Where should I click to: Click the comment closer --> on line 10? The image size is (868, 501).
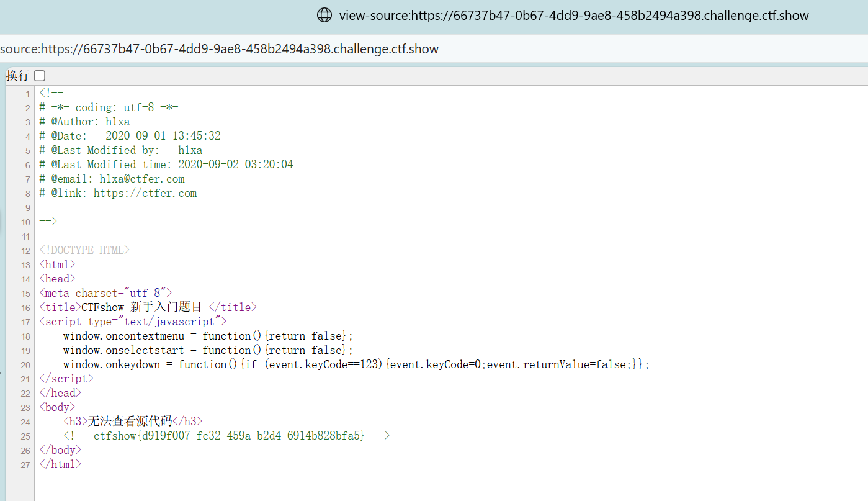(48, 222)
